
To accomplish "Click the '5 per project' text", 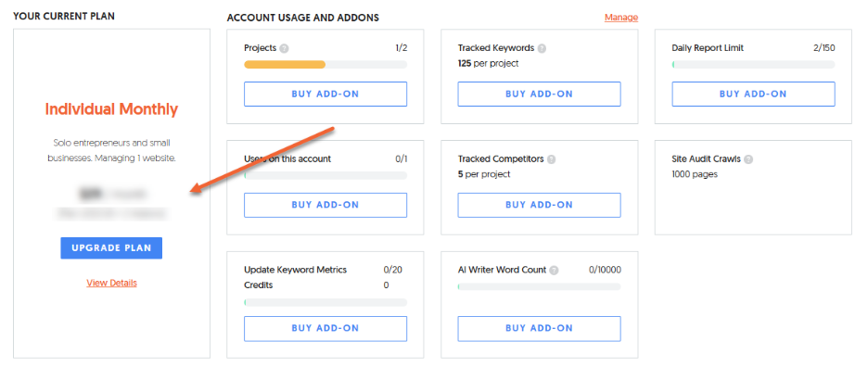I will point(484,174).
